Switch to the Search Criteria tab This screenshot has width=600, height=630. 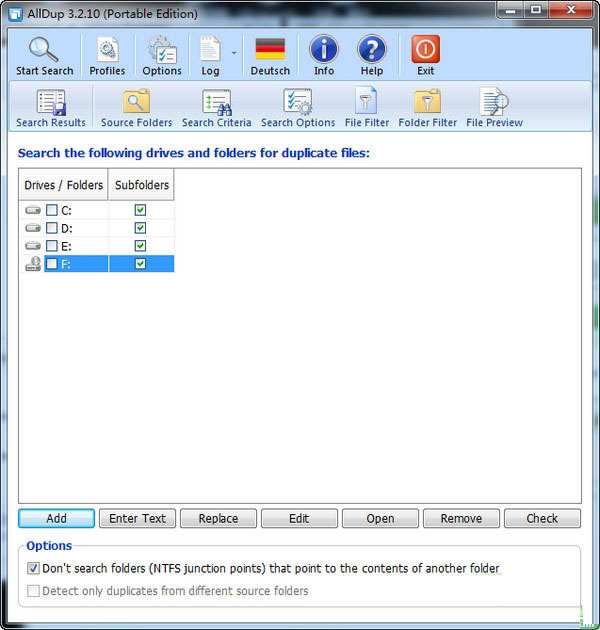point(216,103)
